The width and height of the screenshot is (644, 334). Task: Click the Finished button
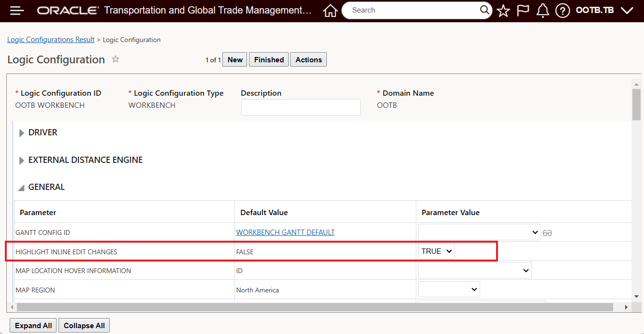click(269, 60)
